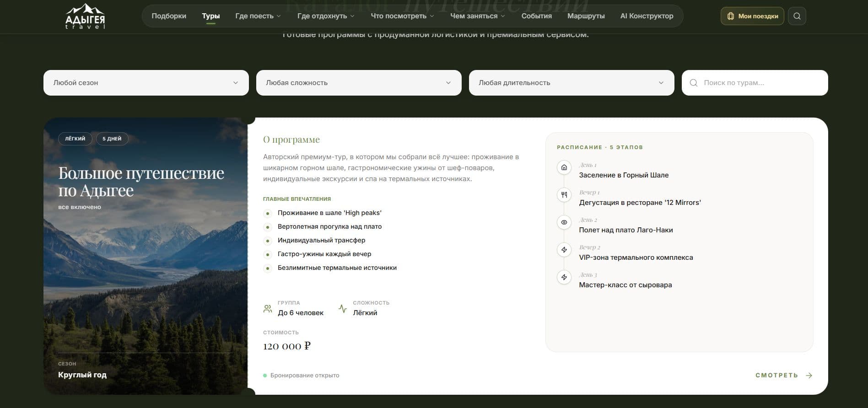This screenshot has width=868, height=408.
Task: Click the arrow icon next to Смотреть
Action: tap(809, 376)
